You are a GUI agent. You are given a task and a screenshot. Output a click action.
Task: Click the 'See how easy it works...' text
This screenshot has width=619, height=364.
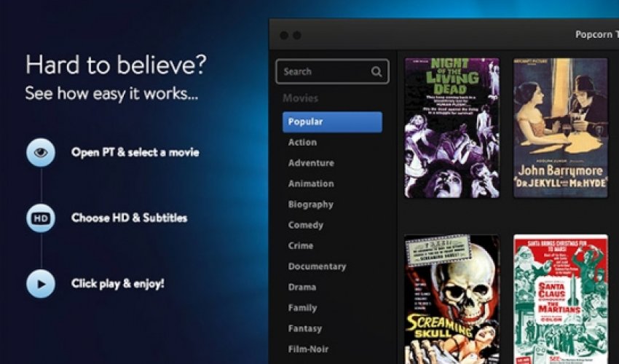[x=111, y=94]
